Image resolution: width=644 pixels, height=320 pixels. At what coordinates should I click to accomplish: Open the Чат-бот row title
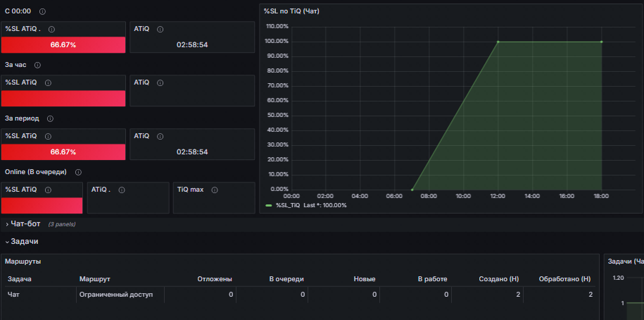tap(25, 223)
